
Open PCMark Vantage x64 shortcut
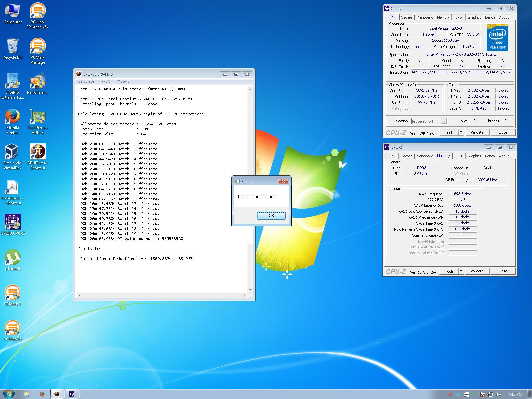point(38,16)
